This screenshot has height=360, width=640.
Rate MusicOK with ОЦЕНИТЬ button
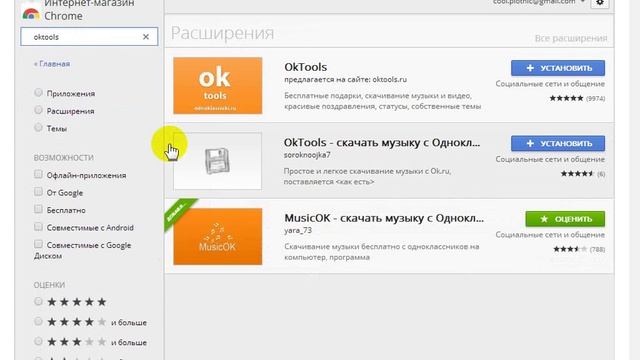pyautogui.click(x=565, y=219)
